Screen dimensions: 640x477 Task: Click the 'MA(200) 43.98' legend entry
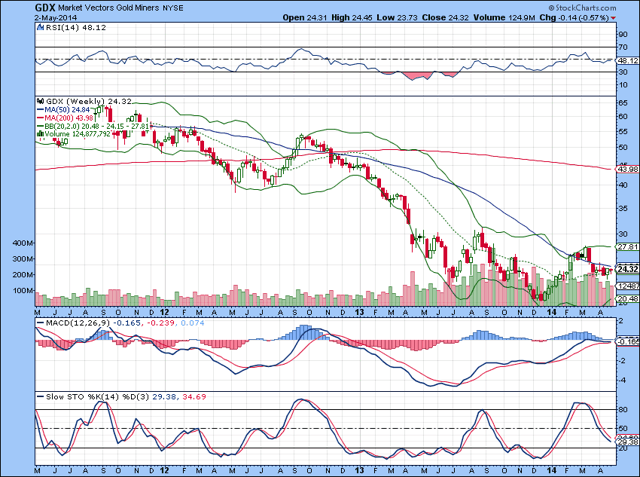coord(65,118)
